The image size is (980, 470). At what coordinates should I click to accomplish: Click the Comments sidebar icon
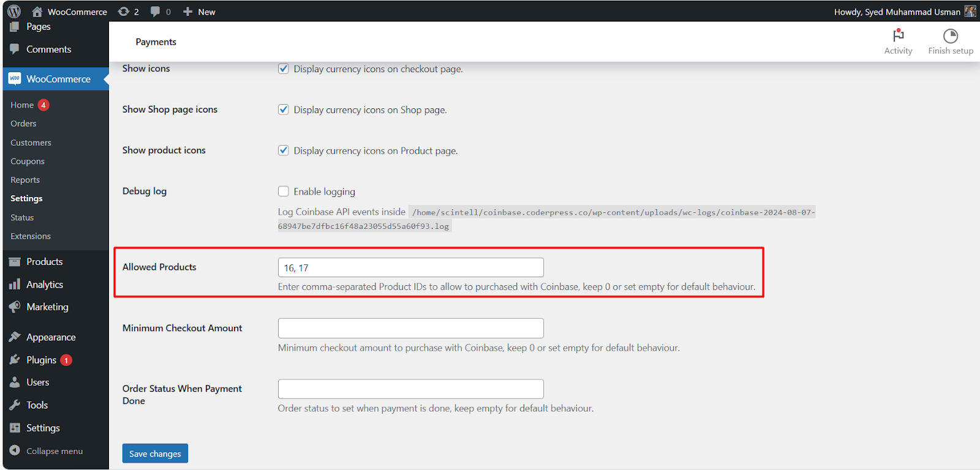click(x=15, y=49)
